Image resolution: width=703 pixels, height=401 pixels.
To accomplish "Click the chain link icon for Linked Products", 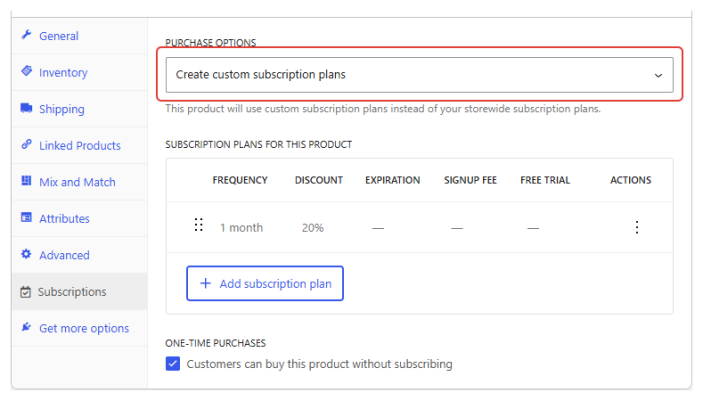I will pos(26,144).
